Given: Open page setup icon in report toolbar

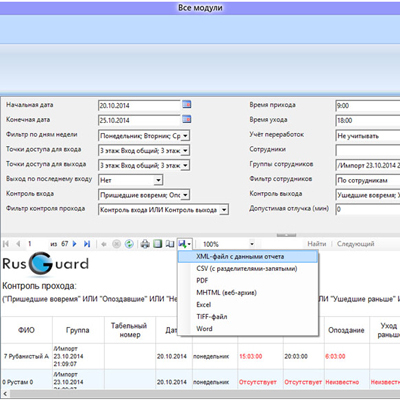Looking at the screenshot, I should pos(170,244).
